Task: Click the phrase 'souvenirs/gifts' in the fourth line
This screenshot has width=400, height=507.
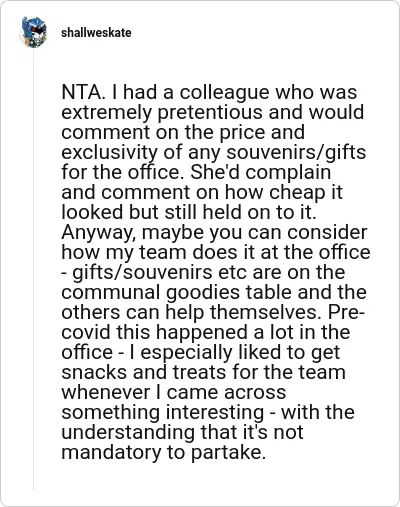Action: (x=296, y=152)
